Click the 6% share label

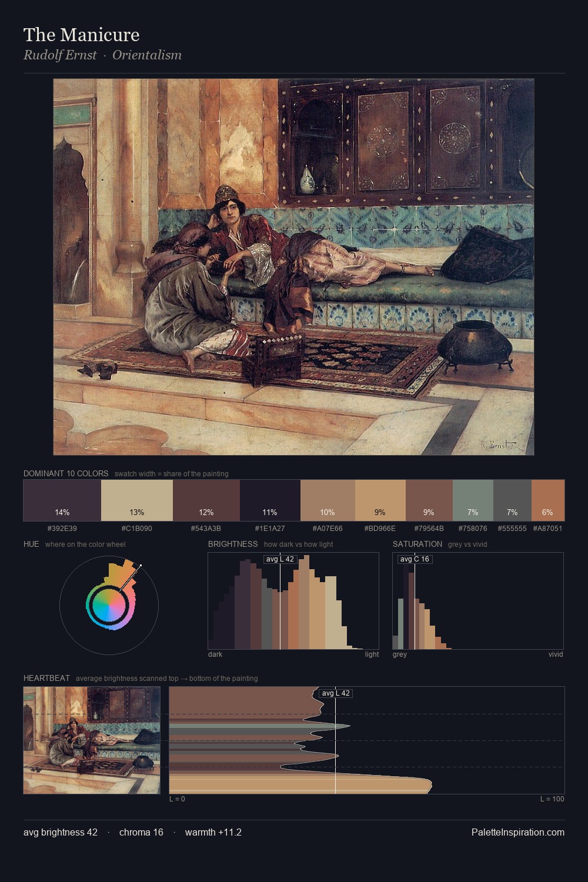coord(548,513)
